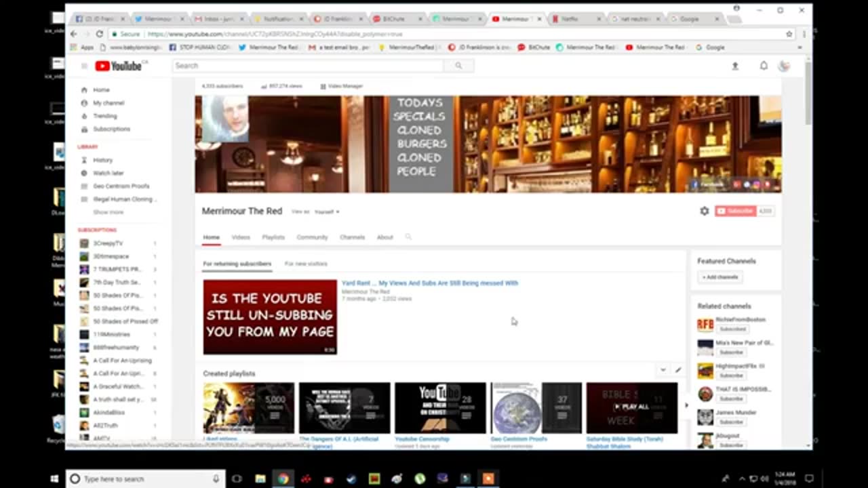Click the channel avatar picture on banner
The width and height of the screenshot is (868, 488).
225,119
